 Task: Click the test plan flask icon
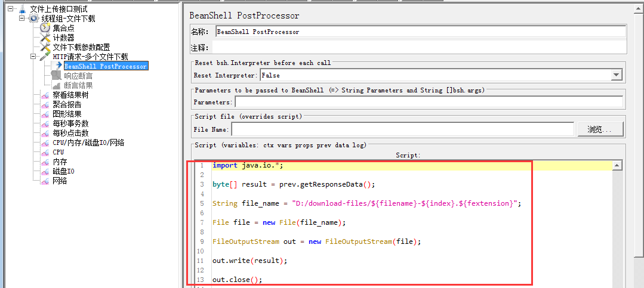(x=22, y=9)
